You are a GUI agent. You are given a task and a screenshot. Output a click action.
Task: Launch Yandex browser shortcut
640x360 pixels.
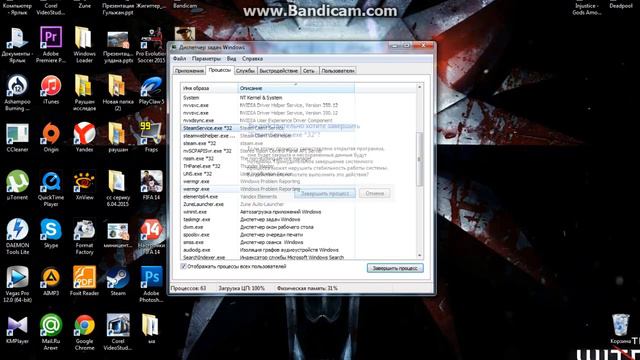(84, 138)
